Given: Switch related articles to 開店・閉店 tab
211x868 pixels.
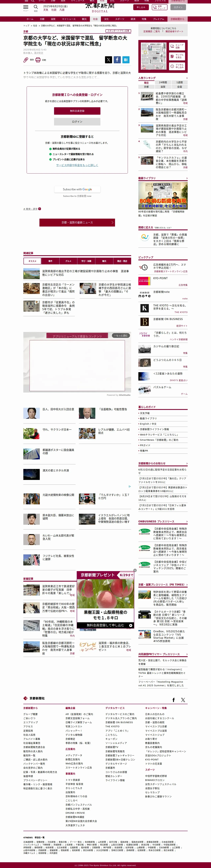Looking at the screenshot, I should 122,261.
